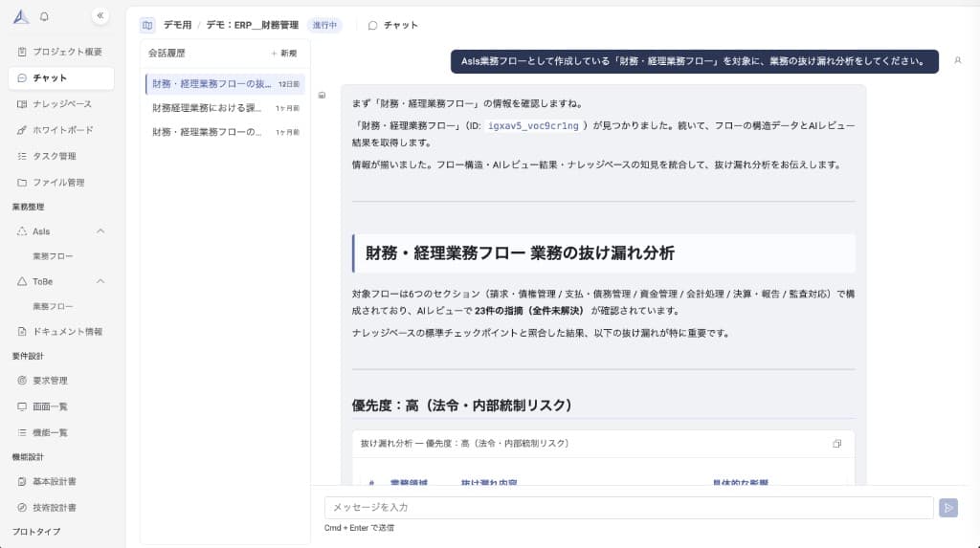Focus the メッセージを入力 field
This screenshot has height=548, width=980.
629,508
